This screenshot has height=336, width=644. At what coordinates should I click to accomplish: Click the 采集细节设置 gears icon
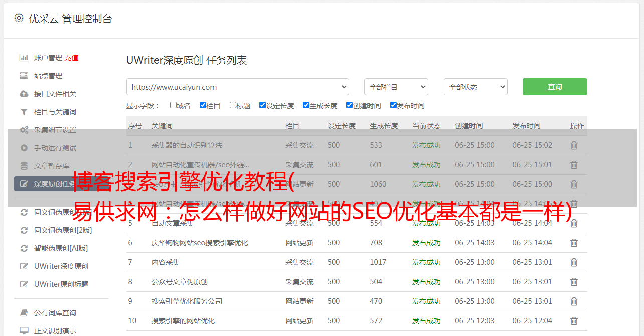pos(24,130)
